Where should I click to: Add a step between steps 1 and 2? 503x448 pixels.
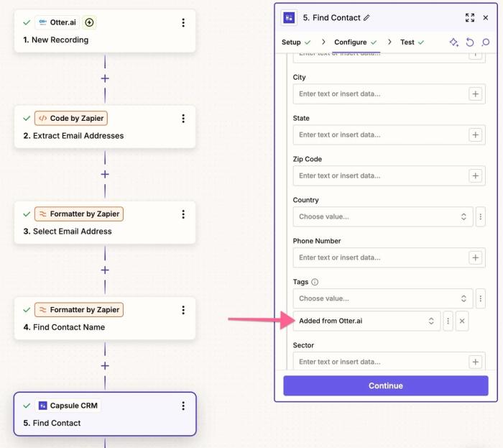click(105, 78)
